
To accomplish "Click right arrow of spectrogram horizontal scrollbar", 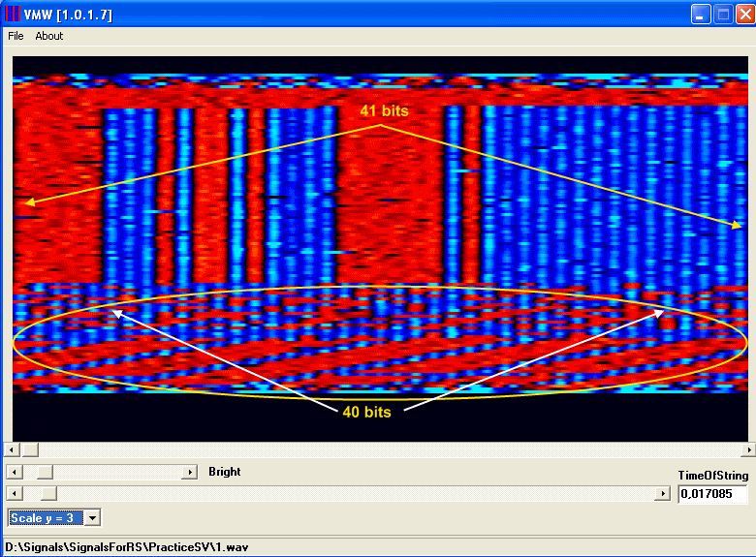I will pos(748,450).
